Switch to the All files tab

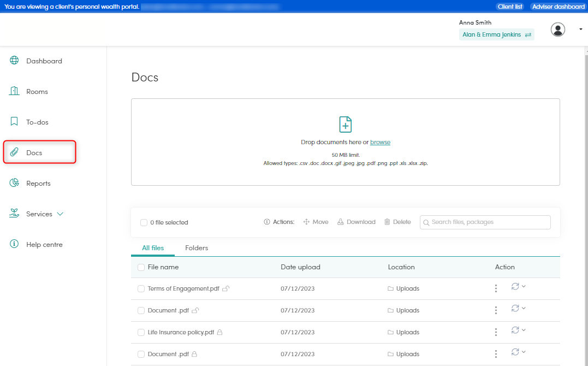click(153, 248)
